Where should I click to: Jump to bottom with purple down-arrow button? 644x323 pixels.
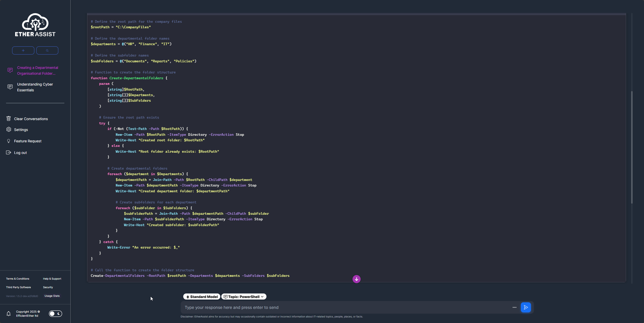(x=357, y=279)
